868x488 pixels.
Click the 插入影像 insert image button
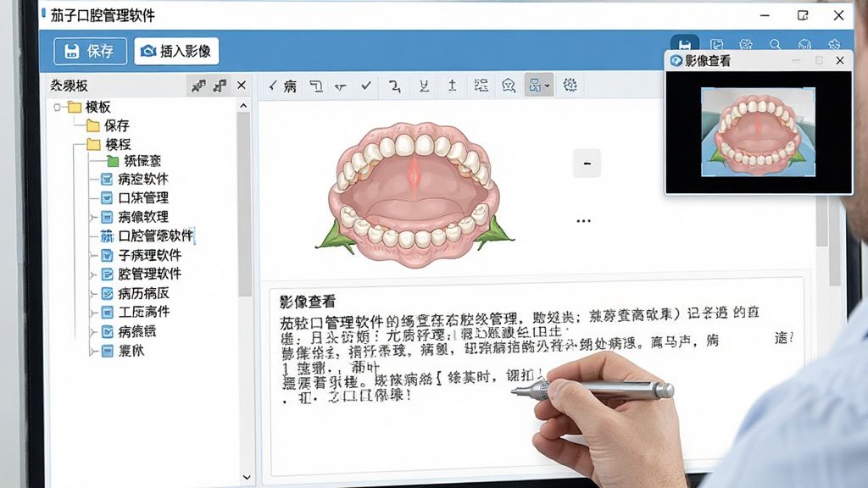click(x=176, y=52)
